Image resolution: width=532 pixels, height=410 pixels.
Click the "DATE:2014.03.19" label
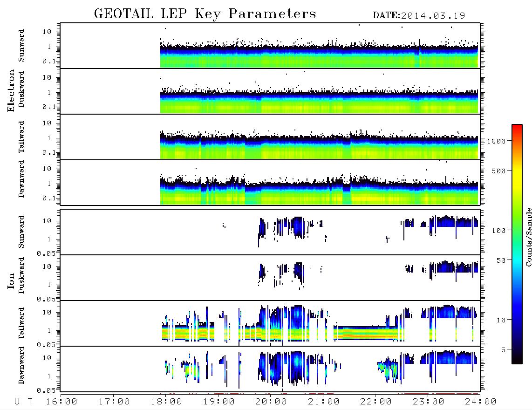(x=419, y=15)
